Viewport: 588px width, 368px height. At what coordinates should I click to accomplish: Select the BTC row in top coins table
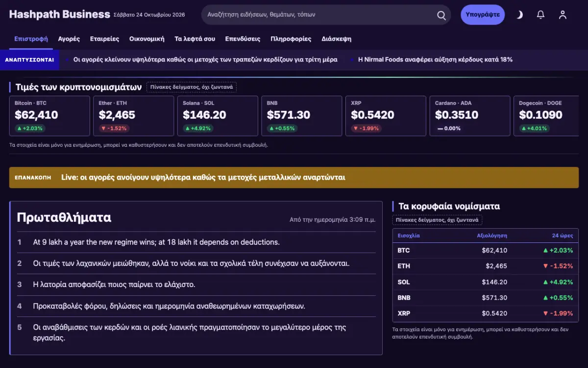[x=486, y=250]
